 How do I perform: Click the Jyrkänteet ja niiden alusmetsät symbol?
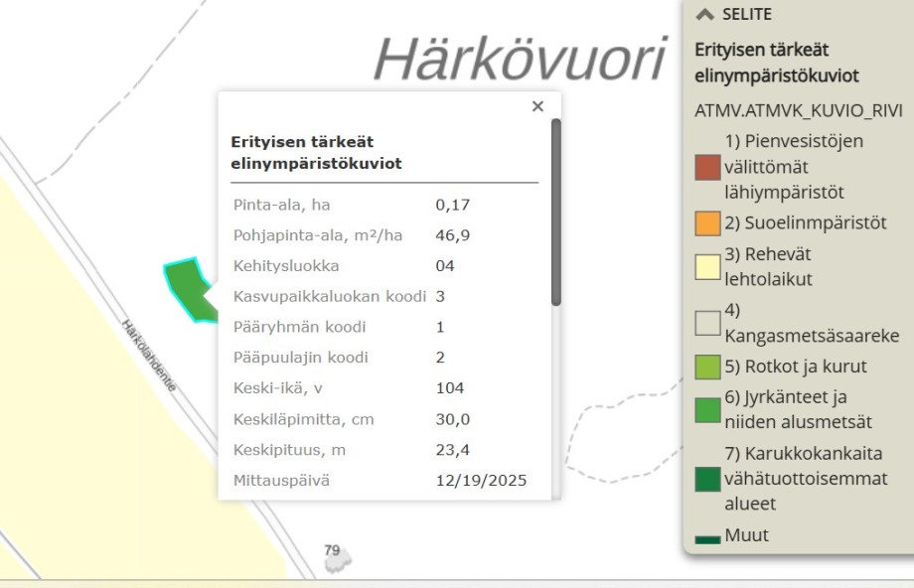coord(706,410)
